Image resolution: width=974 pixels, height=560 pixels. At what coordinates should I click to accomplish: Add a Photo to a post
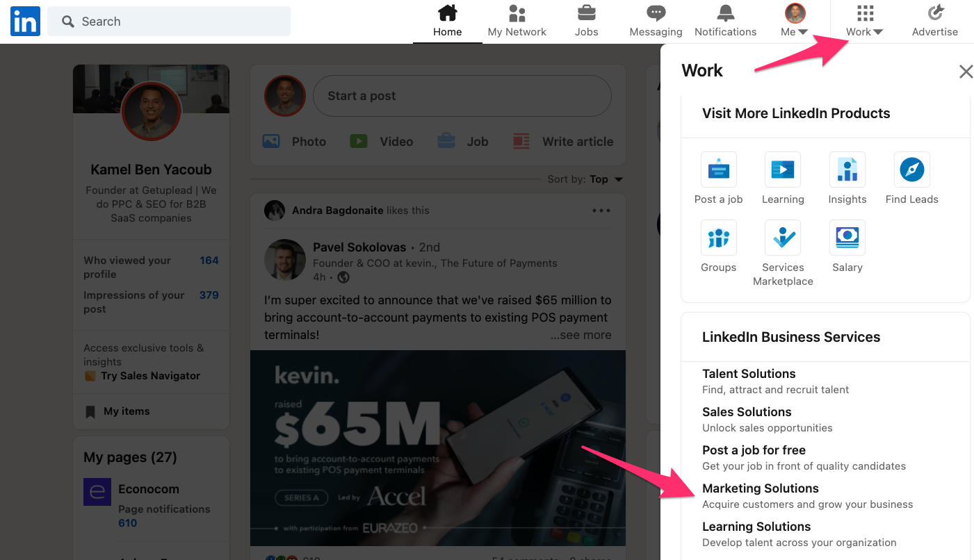click(x=294, y=142)
